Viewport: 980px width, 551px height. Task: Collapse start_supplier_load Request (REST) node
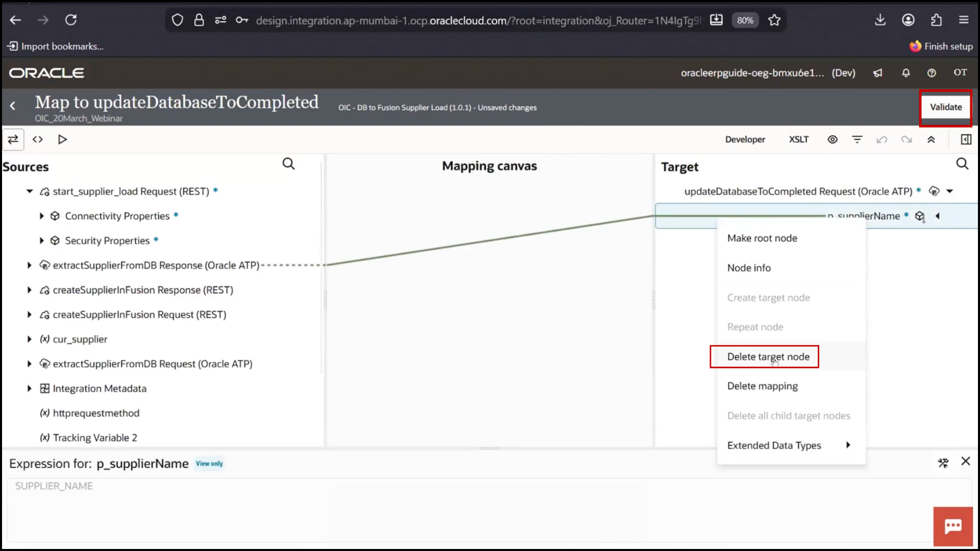(x=30, y=191)
